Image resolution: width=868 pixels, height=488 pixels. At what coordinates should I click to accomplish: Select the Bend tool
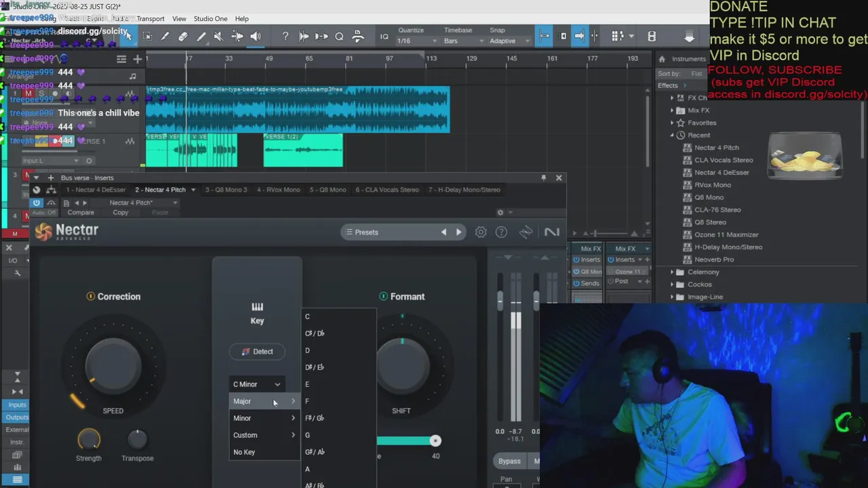point(237,37)
